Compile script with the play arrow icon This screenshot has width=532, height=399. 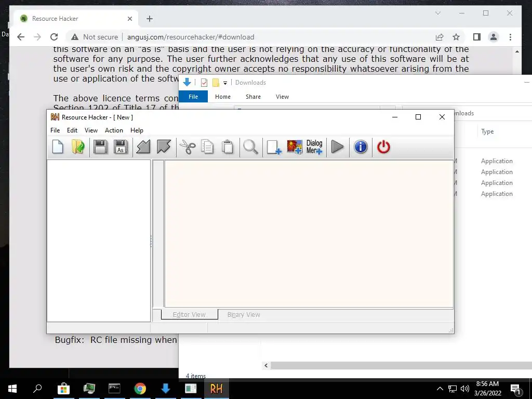click(x=337, y=147)
